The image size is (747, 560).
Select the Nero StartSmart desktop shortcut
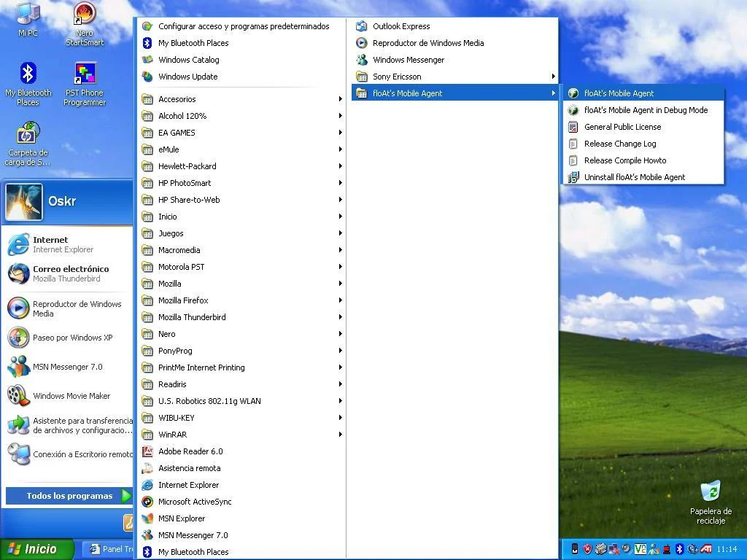[85, 24]
